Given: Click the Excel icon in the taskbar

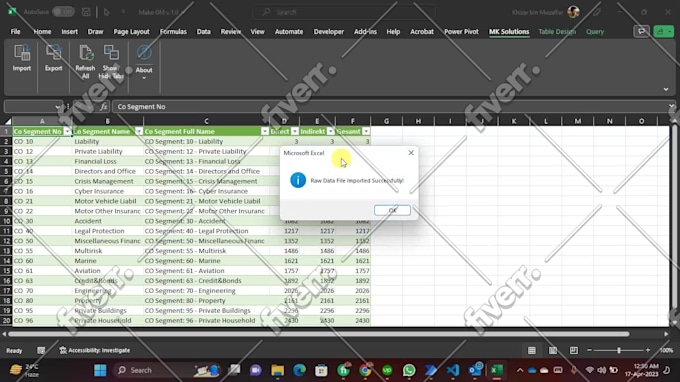Looking at the screenshot, I should pyautogui.click(x=497, y=370).
